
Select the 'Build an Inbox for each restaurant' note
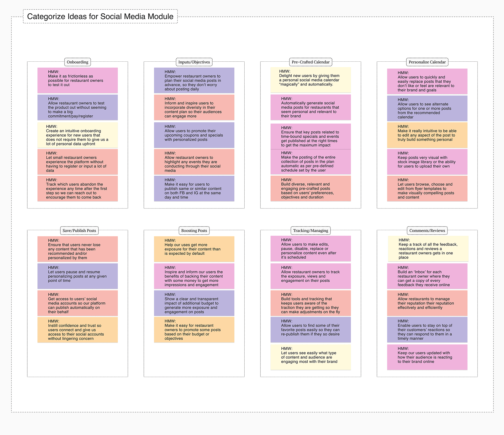(x=427, y=276)
